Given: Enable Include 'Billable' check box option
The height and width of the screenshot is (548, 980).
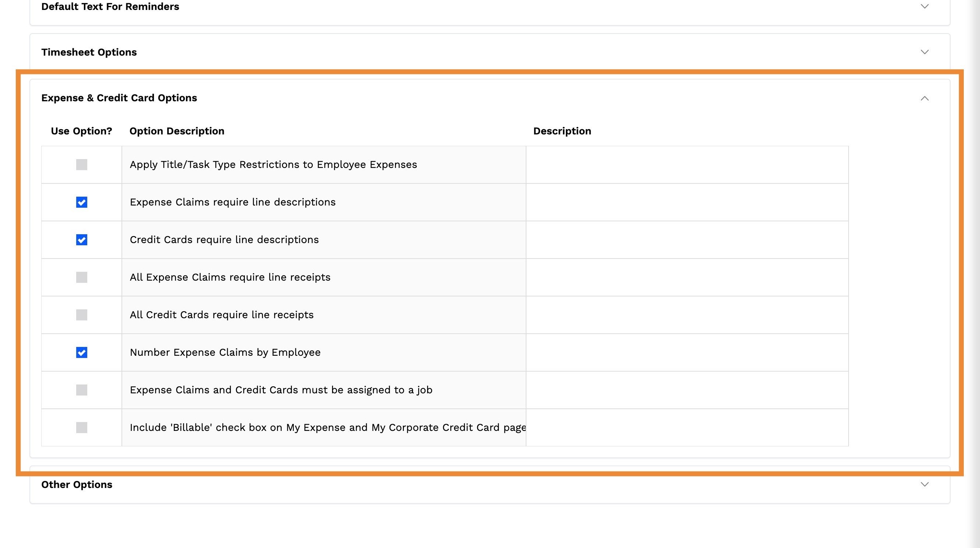Looking at the screenshot, I should (81, 427).
